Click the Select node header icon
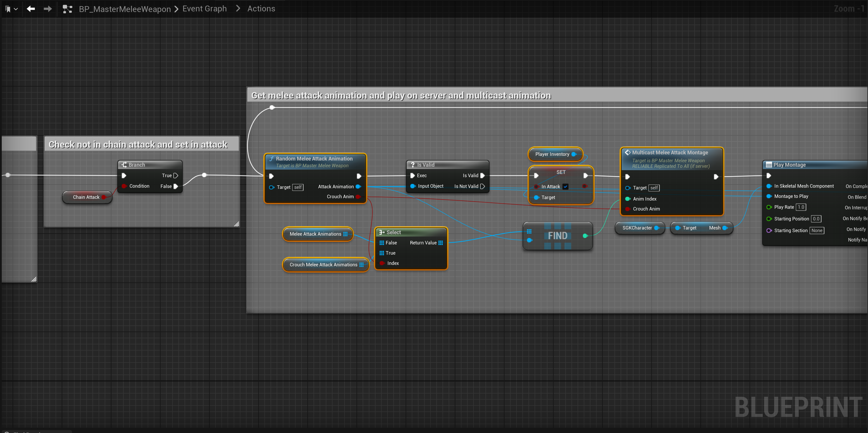Viewport: 868px width, 433px height. coord(382,232)
